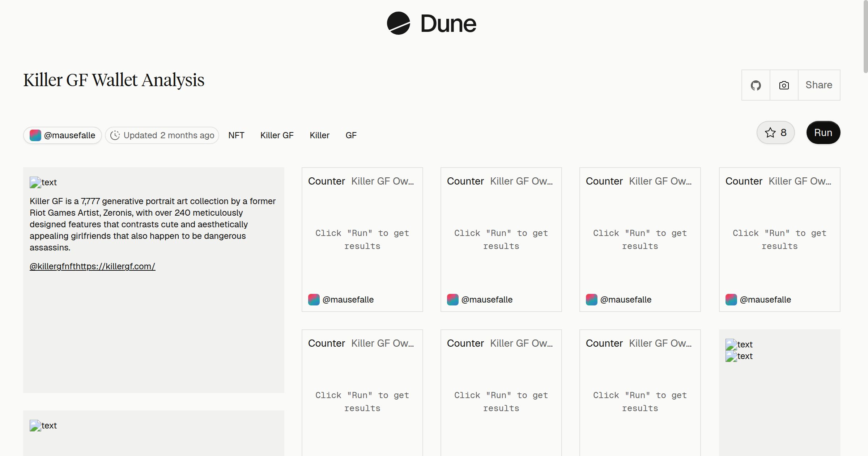The width and height of the screenshot is (868, 456).
Task: Open the @mausefalle profile in the header
Action: [69, 135]
